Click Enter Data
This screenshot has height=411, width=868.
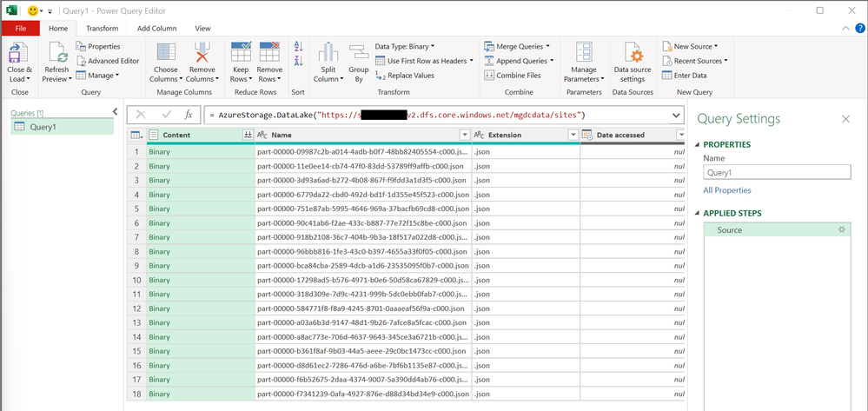684,76
